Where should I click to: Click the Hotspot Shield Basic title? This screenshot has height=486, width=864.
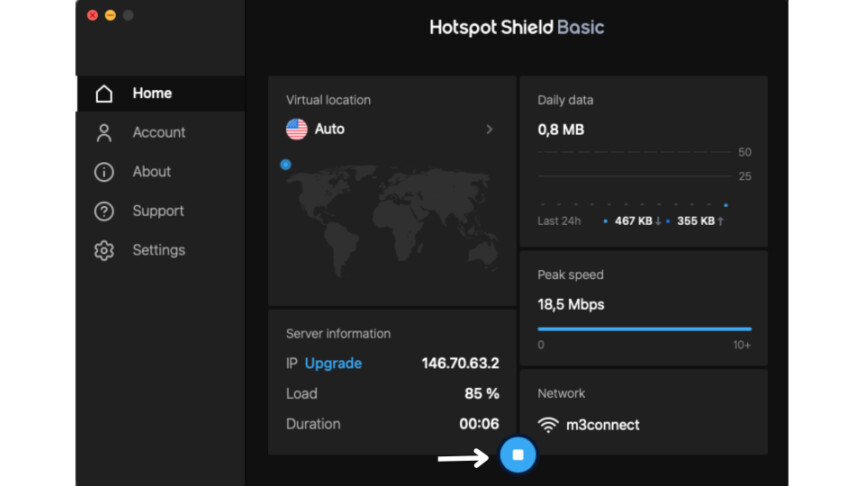coord(517,28)
